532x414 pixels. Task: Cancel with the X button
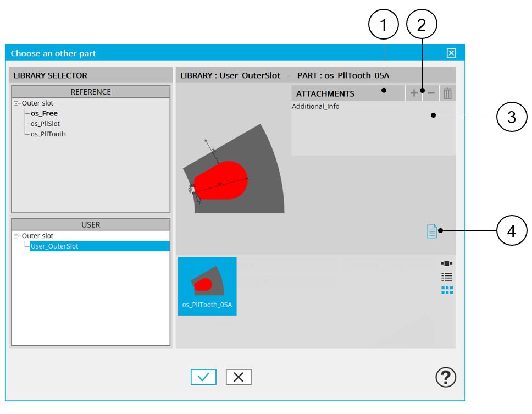[239, 377]
